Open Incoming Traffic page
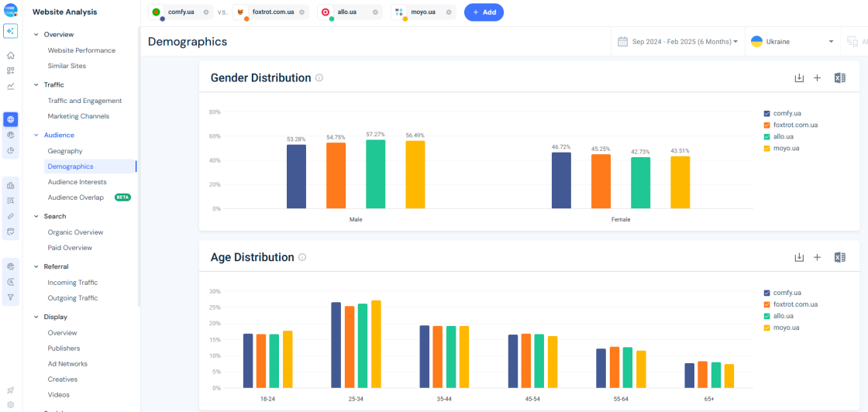The width and height of the screenshot is (868, 412). (x=73, y=283)
